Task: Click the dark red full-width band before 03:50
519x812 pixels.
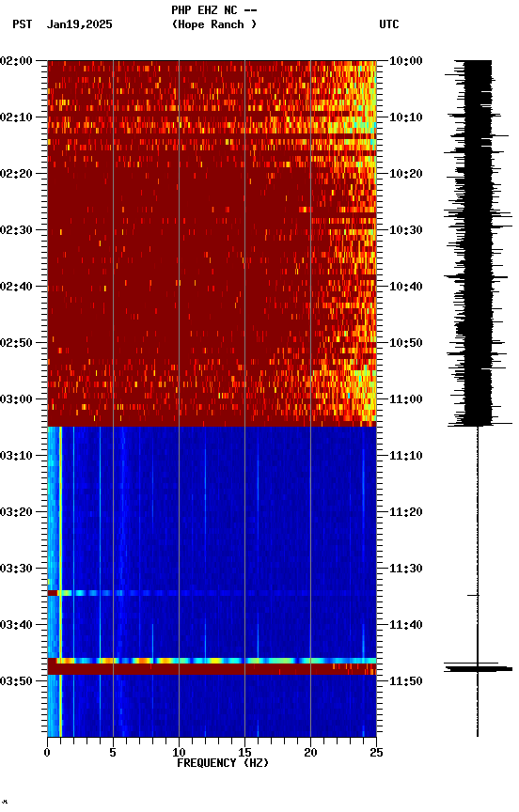Action: click(x=212, y=670)
